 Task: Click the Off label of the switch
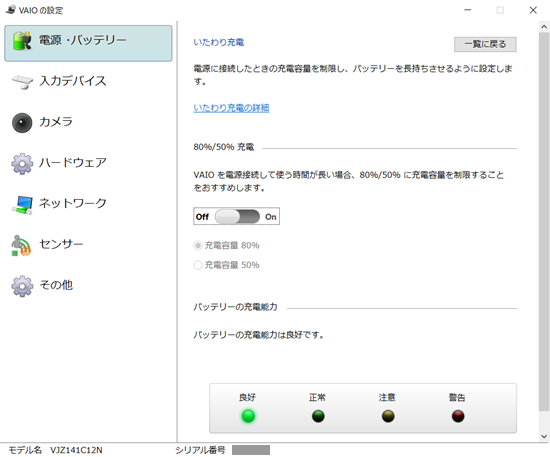tap(202, 217)
